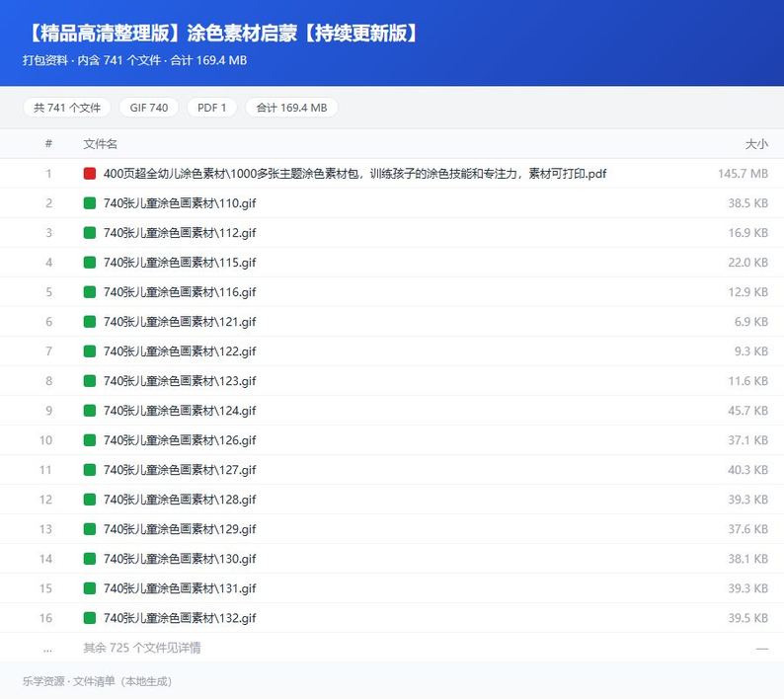Click the '40.3 KB' size value
This screenshot has width=784, height=699.
pos(748,470)
